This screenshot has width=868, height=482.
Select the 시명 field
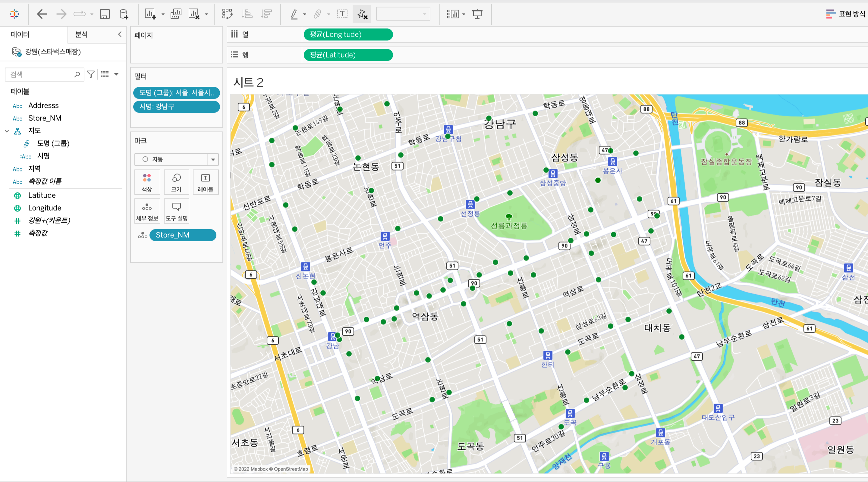pos(43,156)
